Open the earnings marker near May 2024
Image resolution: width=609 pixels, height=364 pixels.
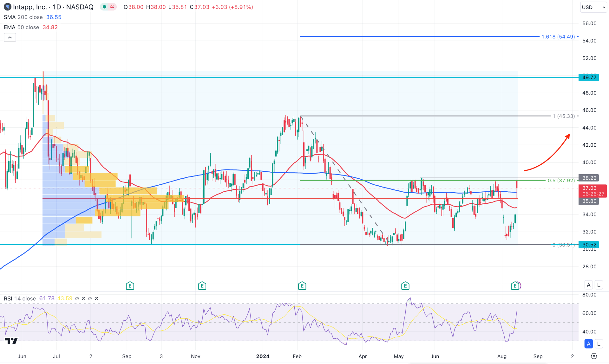[405, 286]
